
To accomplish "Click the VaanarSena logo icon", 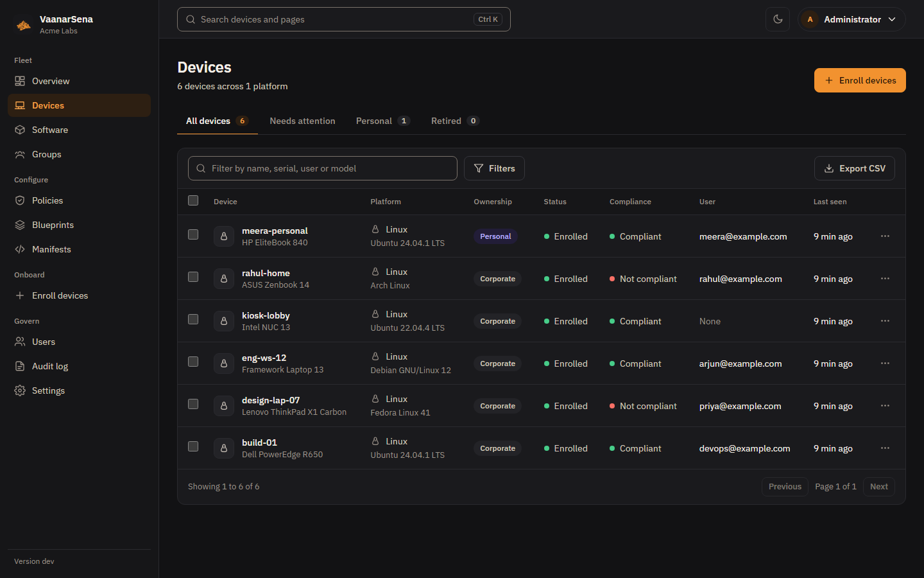I will point(24,25).
